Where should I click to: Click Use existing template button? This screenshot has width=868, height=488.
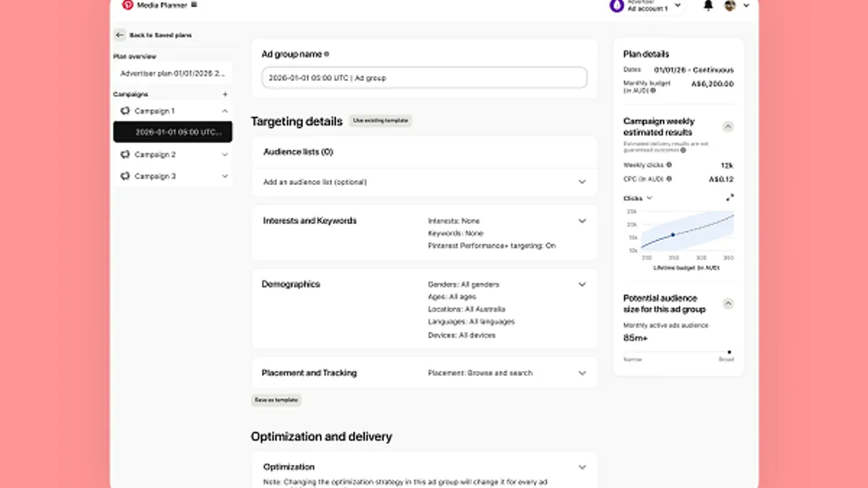[380, 121]
